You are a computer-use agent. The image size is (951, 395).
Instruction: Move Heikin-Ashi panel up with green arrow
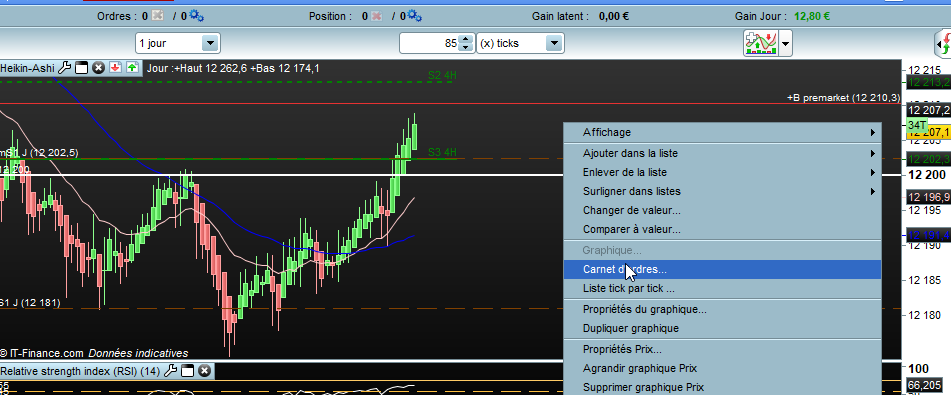pos(133,68)
